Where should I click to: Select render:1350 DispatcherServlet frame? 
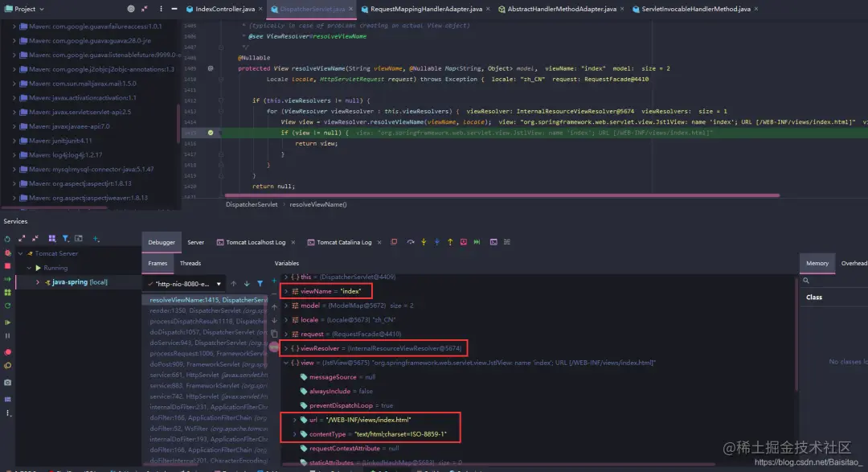pos(206,310)
